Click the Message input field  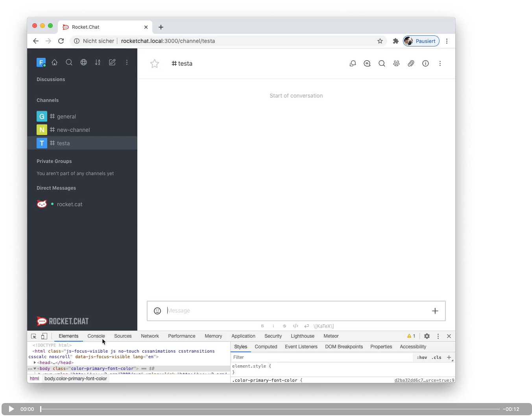275,311
